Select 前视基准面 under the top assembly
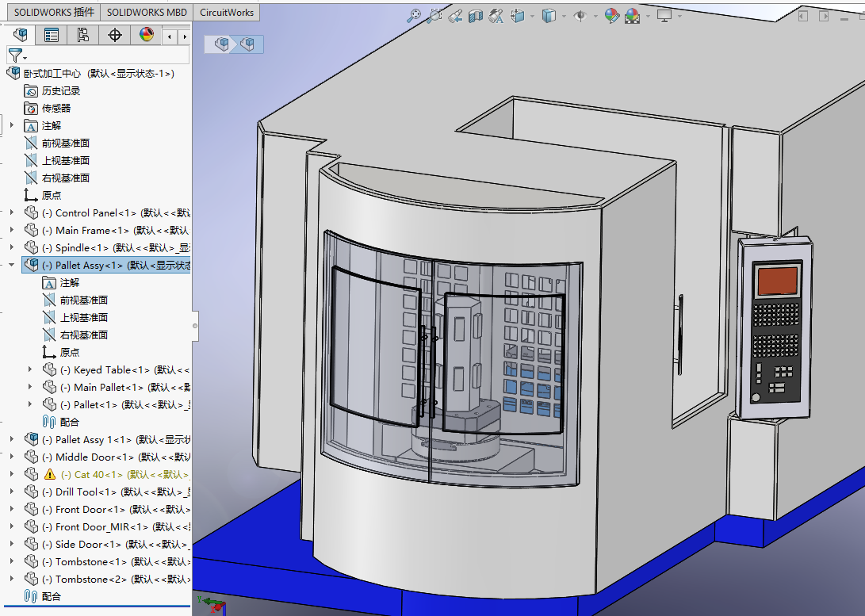 coord(65,143)
